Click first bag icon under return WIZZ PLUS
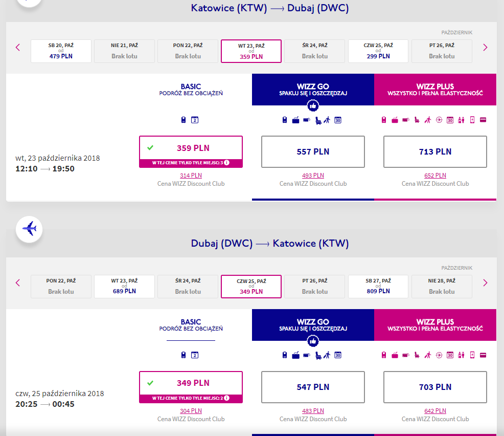The width and height of the screenshot is (504, 436). pos(384,355)
